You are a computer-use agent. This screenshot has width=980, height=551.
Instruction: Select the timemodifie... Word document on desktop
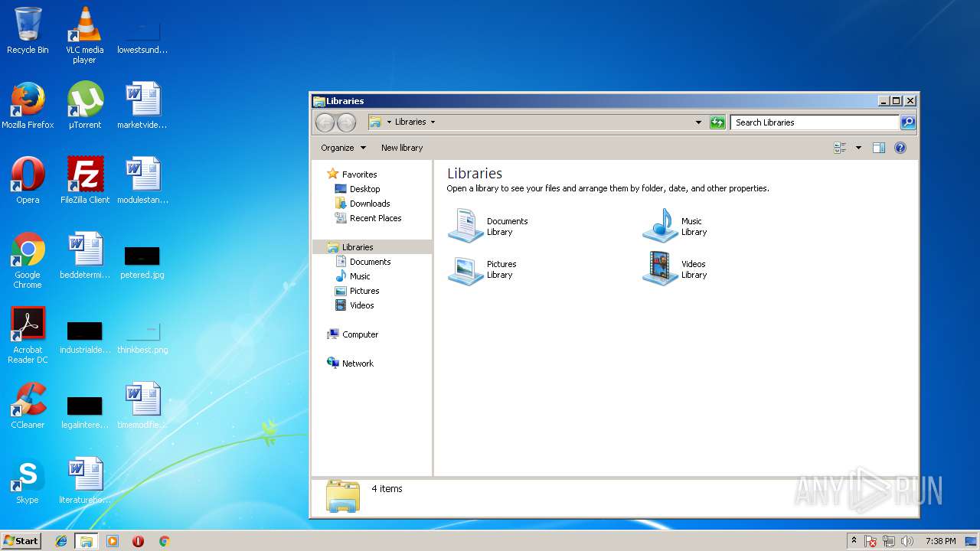[x=142, y=406]
